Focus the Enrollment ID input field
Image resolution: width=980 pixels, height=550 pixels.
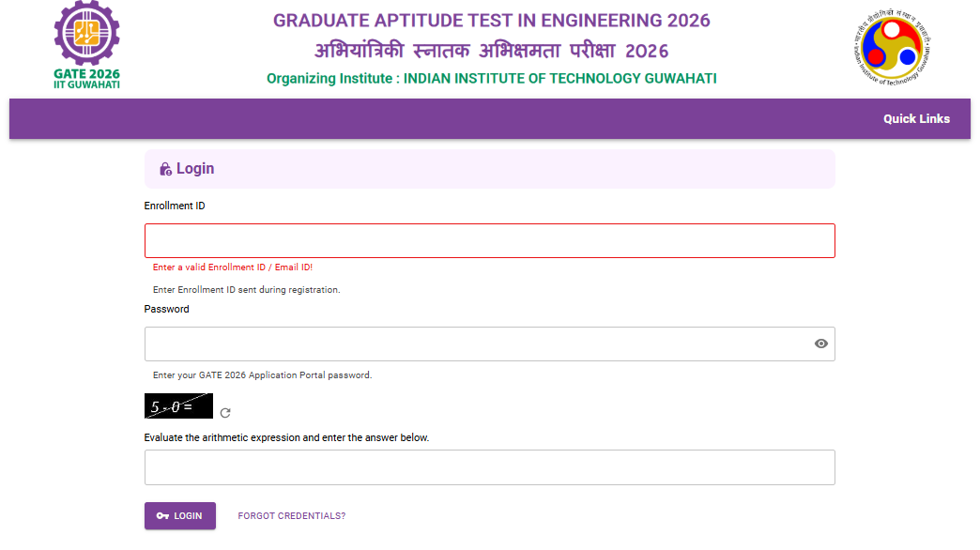click(x=489, y=240)
